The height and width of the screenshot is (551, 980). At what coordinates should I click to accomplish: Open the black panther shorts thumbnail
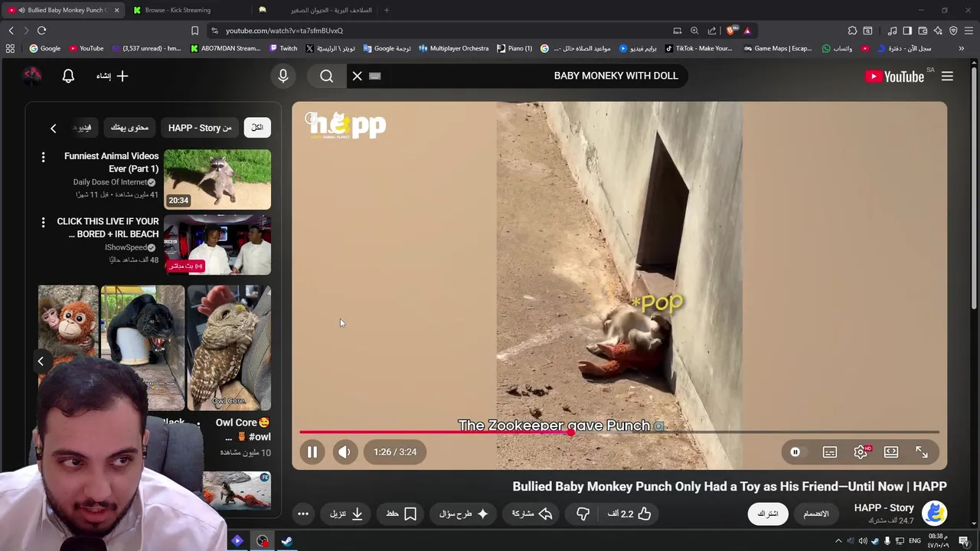pyautogui.click(x=142, y=348)
